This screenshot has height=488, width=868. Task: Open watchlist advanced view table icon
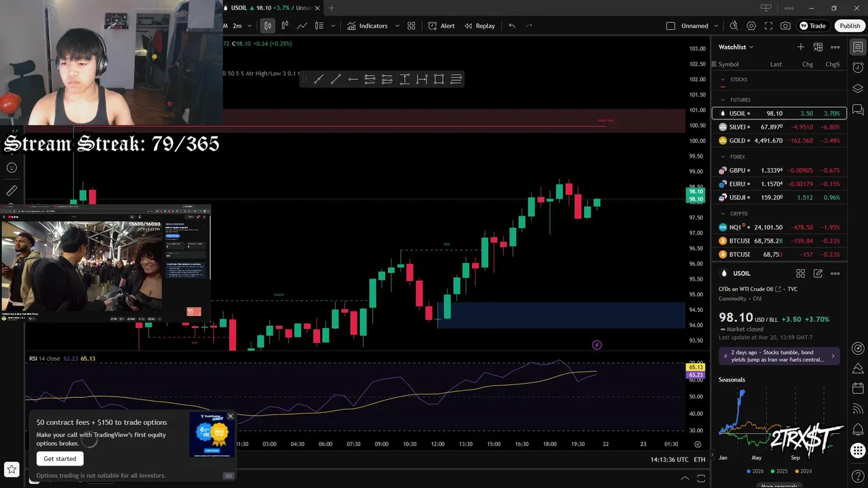coord(818,47)
